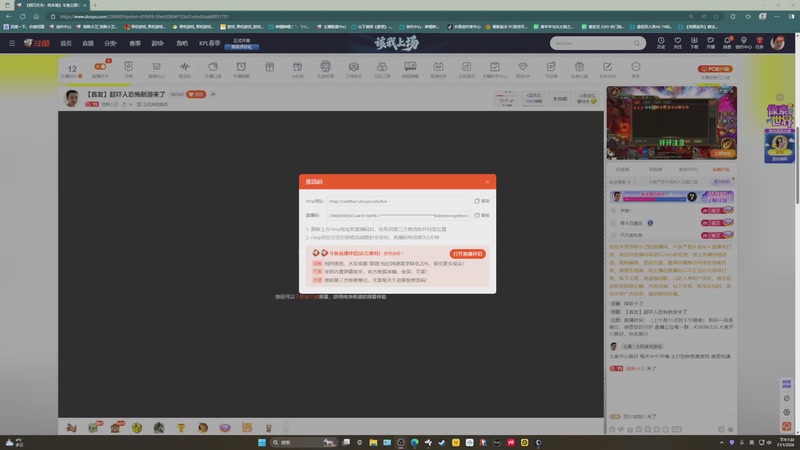Open Steam from the taskbar

point(442,442)
